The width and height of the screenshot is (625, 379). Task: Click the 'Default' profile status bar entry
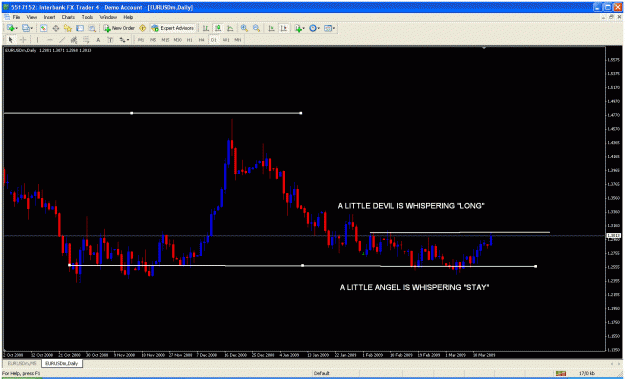pyautogui.click(x=321, y=373)
